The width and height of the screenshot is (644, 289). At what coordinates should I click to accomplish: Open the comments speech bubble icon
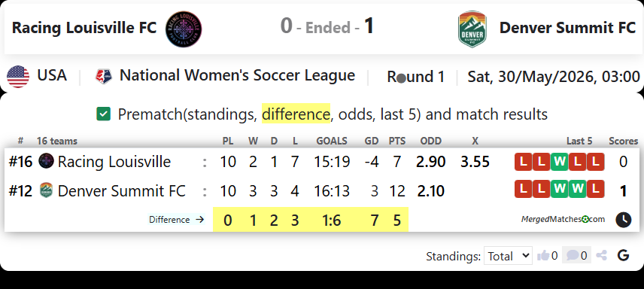[x=573, y=256]
